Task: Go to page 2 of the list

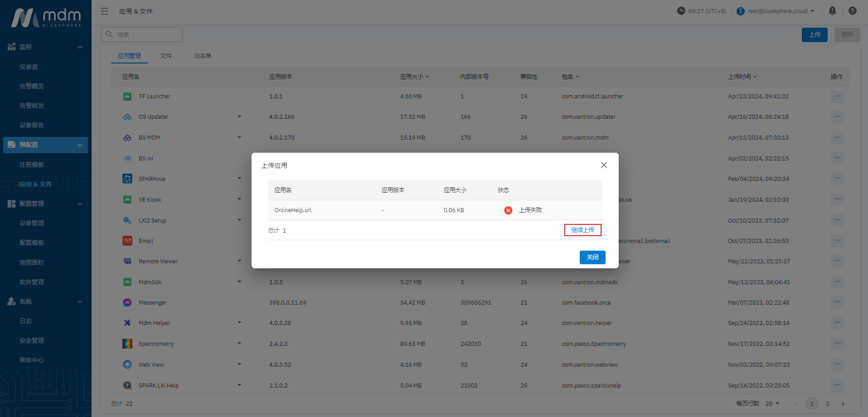Action: coord(827,403)
